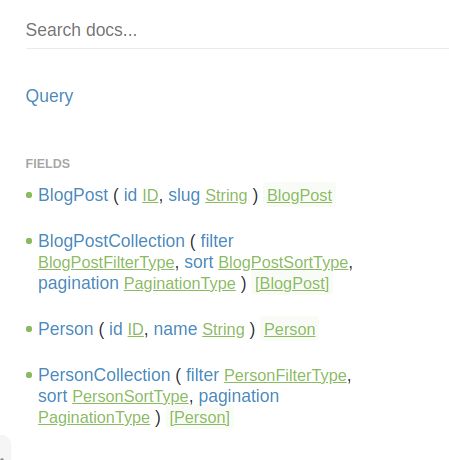Click the Search docs input field

click(237, 30)
